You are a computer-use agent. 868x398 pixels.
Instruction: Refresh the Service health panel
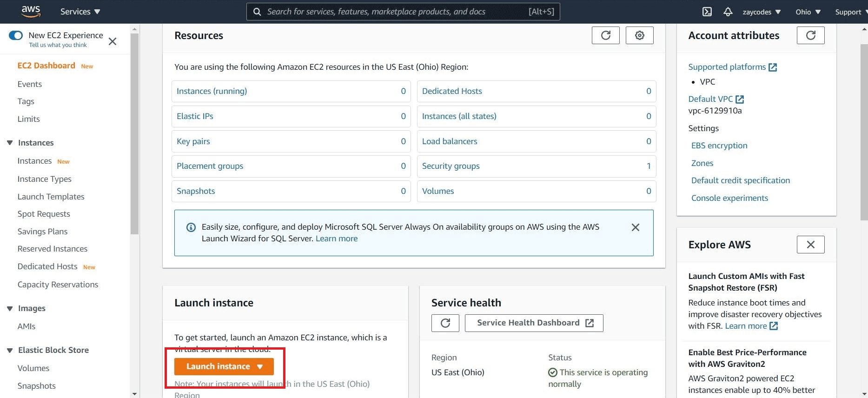[445, 323]
